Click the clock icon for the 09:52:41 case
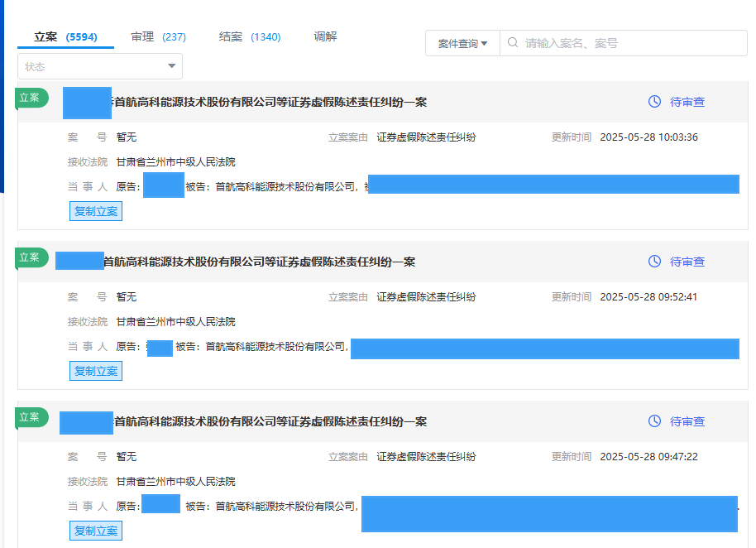 coord(654,262)
